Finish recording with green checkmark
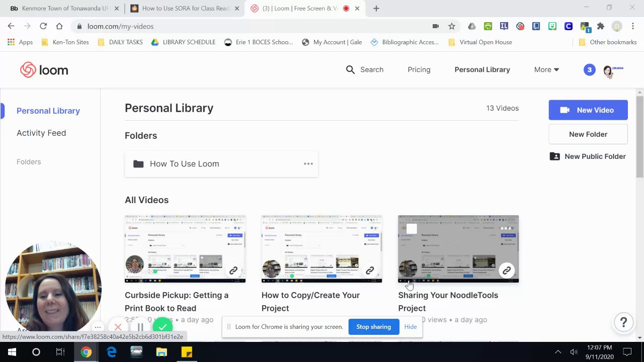Screen dimensions: 644x362 click(163, 328)
